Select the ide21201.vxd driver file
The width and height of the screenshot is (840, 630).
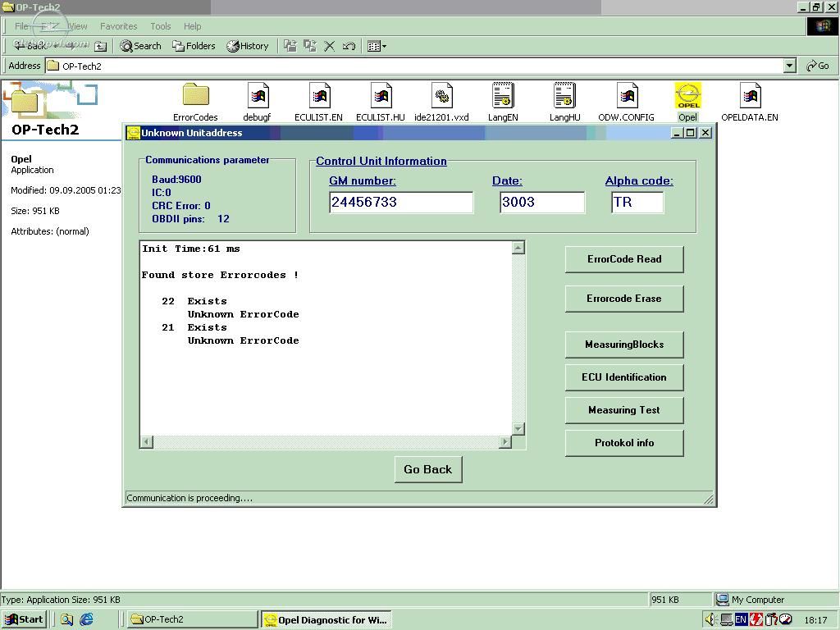click(441, 103)
